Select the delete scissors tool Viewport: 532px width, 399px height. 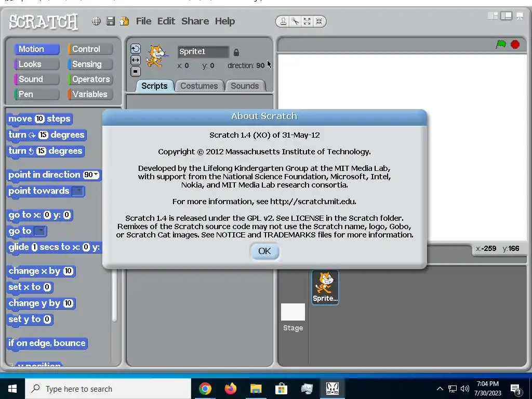pos(295,21)
